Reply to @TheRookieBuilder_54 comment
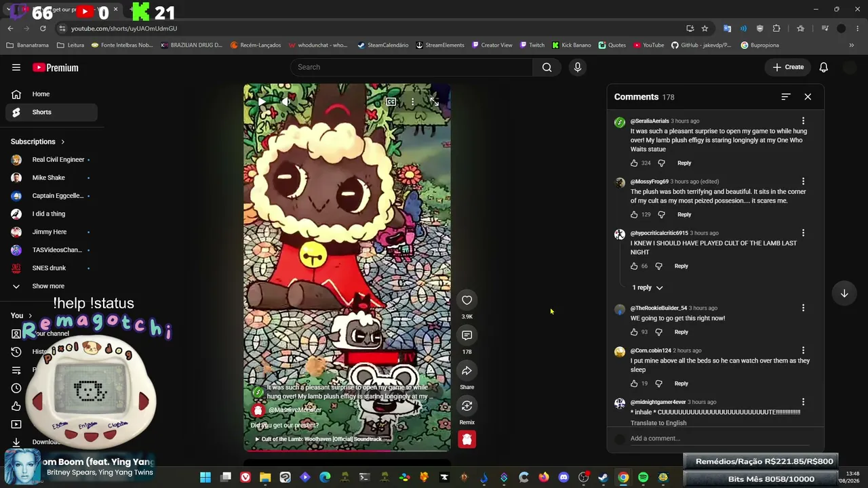This screenshot has width=868, height=488. click(681, 332)
